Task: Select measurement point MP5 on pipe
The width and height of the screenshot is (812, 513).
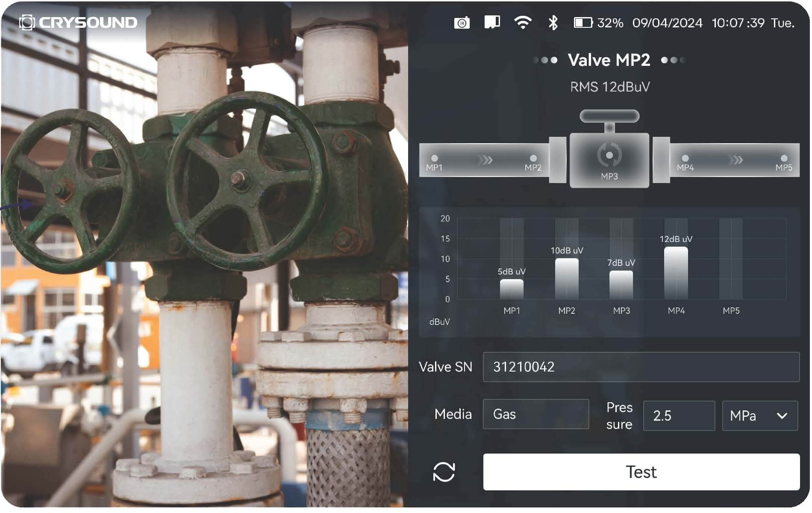Action: [x=784, y=159]
